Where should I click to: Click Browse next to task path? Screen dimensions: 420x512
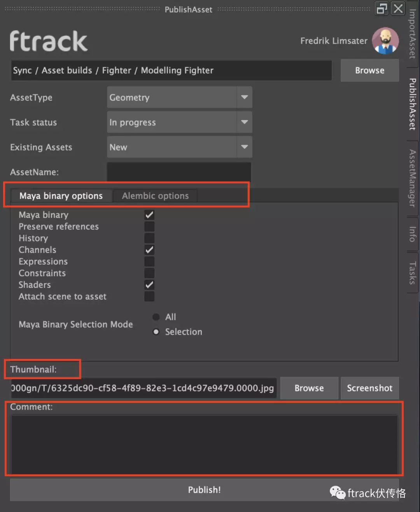[x=370, y=70]
